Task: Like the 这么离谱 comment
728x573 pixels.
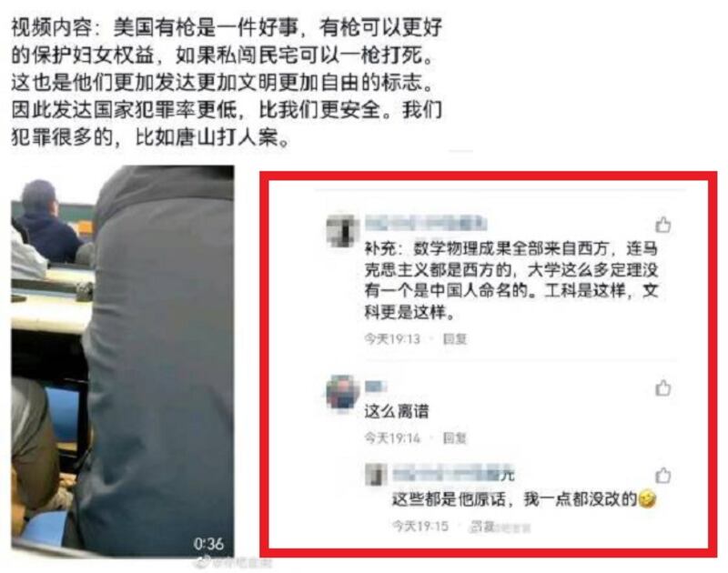Action: click(662, 387)
